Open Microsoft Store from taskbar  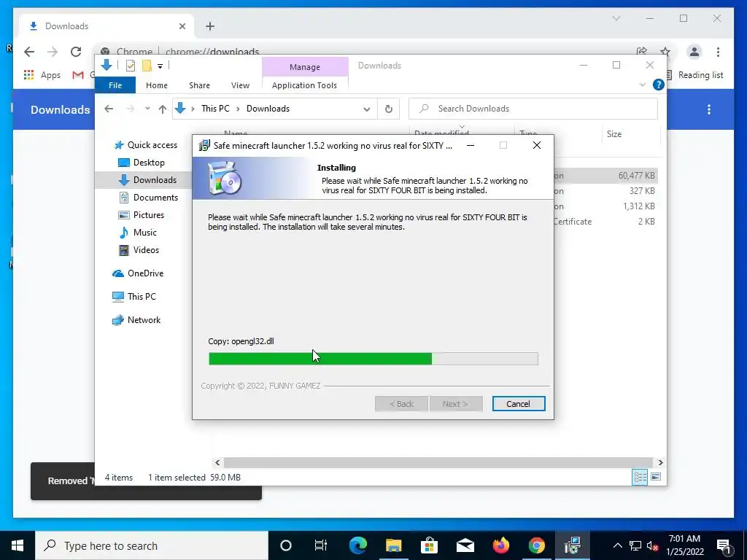(x=429, y=545)
